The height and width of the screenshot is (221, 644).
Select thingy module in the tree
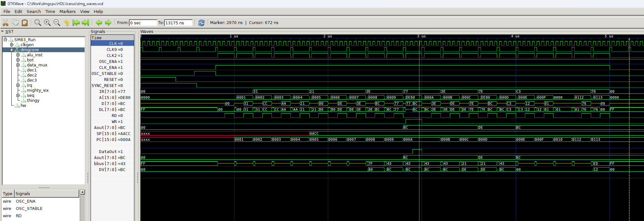[33, 100]
